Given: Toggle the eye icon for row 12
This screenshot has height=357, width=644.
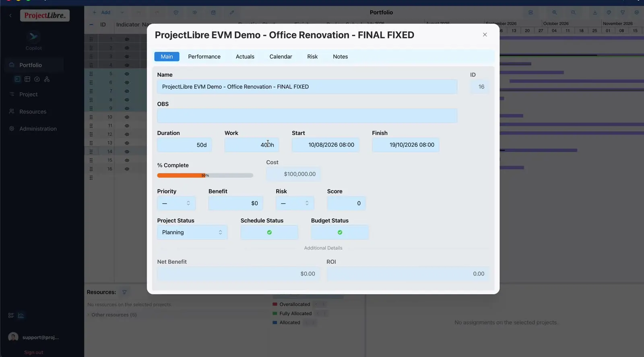Looking at the screenshot, I should coord(127,134).
